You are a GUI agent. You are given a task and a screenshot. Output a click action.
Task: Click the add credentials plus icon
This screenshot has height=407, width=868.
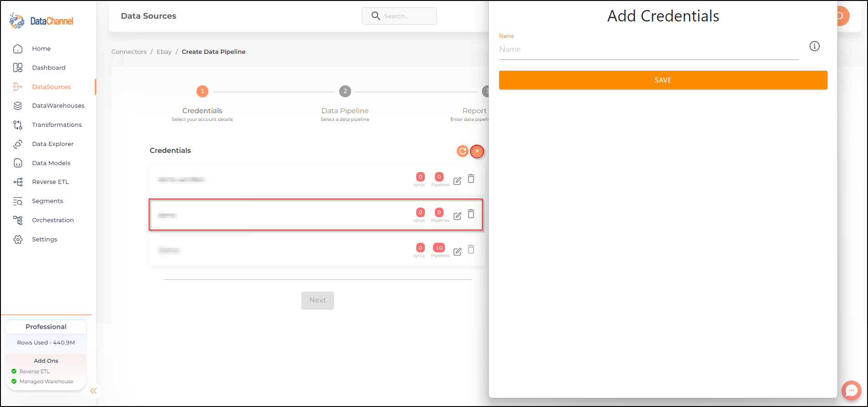(x=477, y=151)
